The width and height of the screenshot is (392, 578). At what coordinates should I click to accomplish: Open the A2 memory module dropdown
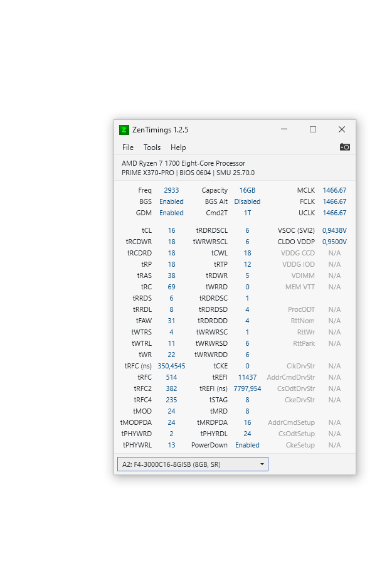coord(193,464)
